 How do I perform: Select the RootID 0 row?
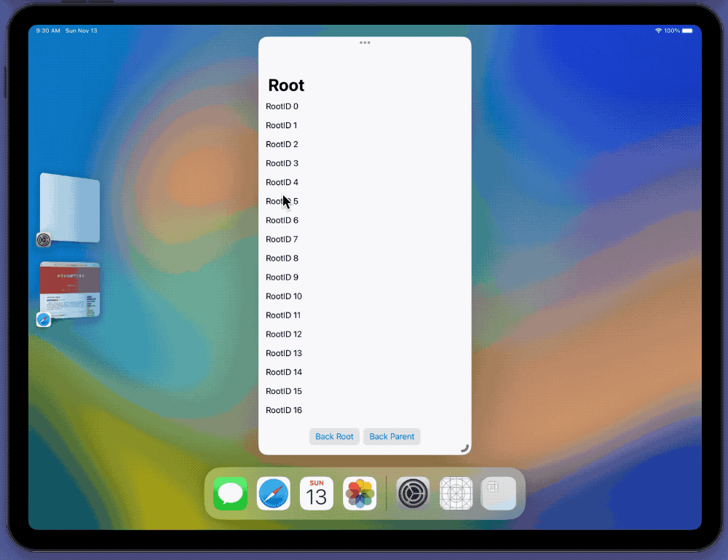365,106
